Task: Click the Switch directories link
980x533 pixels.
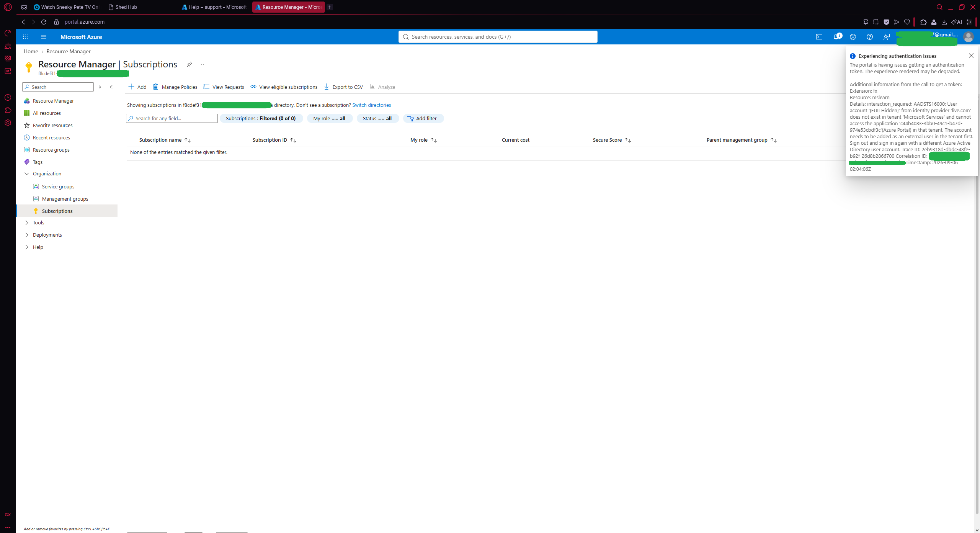Action: pos(371,105)
